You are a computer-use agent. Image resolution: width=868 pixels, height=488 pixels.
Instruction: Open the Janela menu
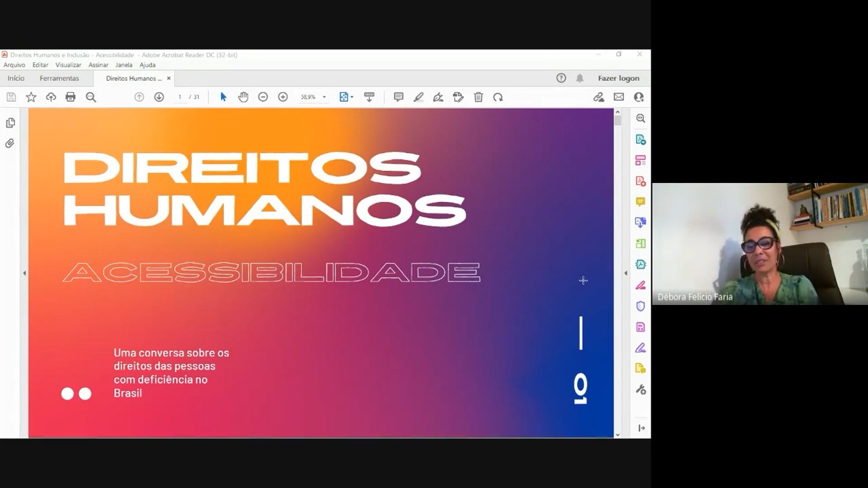tap(124, 65)
